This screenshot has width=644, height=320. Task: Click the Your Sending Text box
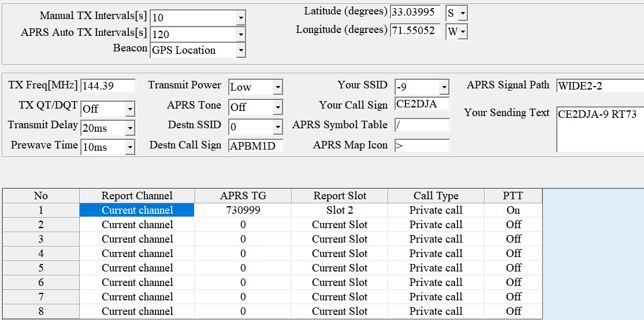pos(600,129)
